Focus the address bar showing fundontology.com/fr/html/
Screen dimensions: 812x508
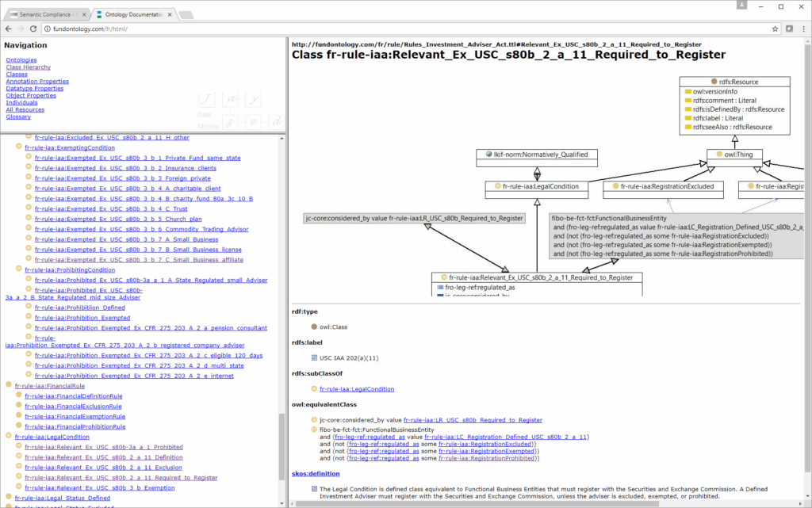[404, 29]
